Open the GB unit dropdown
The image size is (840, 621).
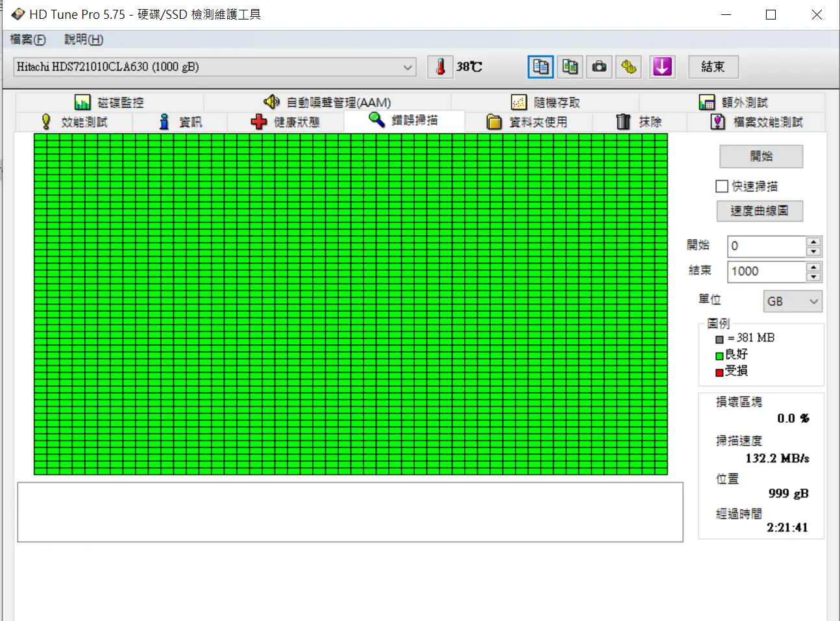point(793,301)
